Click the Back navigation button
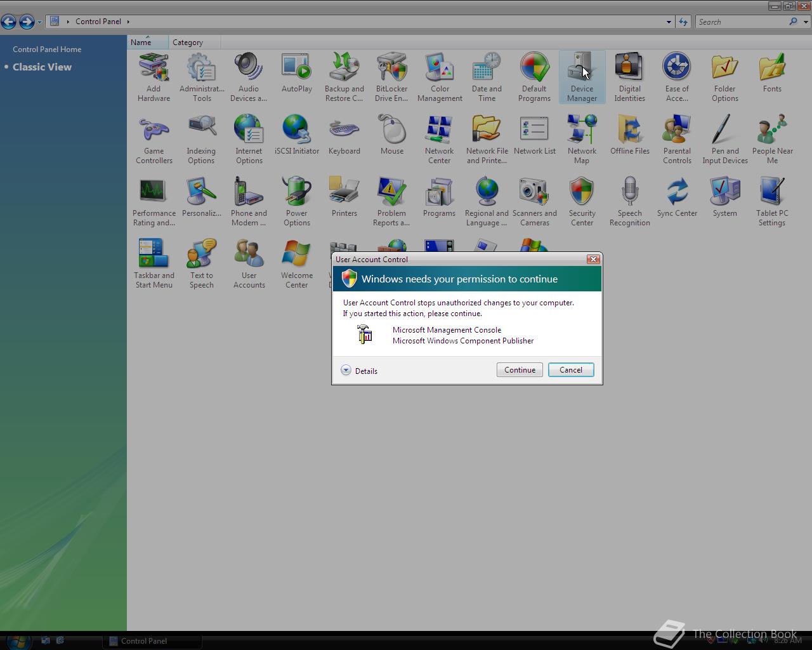 click(9, 22)
